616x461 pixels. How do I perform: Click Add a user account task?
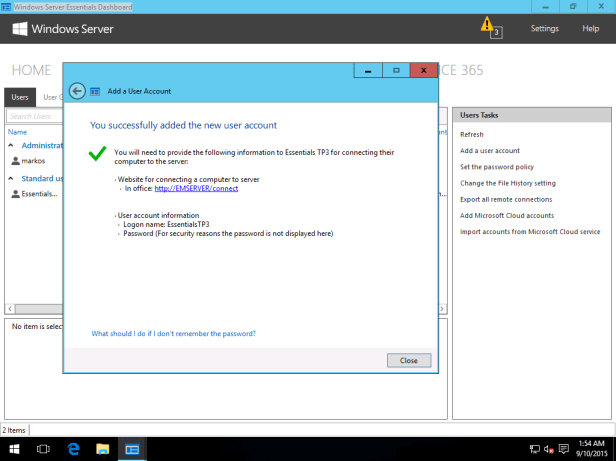pos(489,150)
